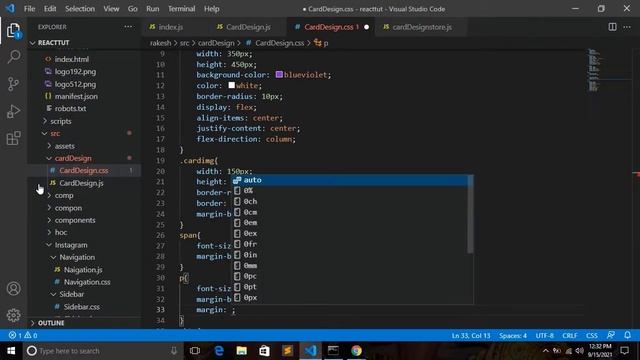Open the Extensions view
The image size is (640, 360).
click(x=13, y=138)
